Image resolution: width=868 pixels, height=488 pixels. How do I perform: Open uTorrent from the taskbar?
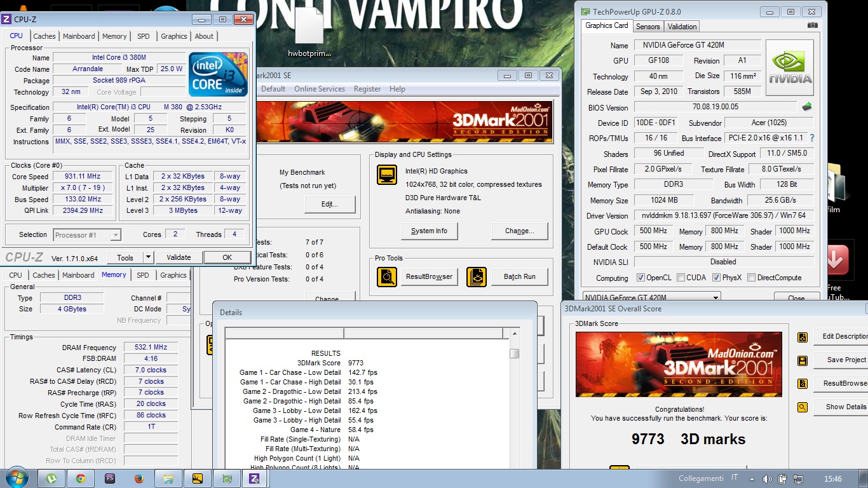tap(52, 478)
